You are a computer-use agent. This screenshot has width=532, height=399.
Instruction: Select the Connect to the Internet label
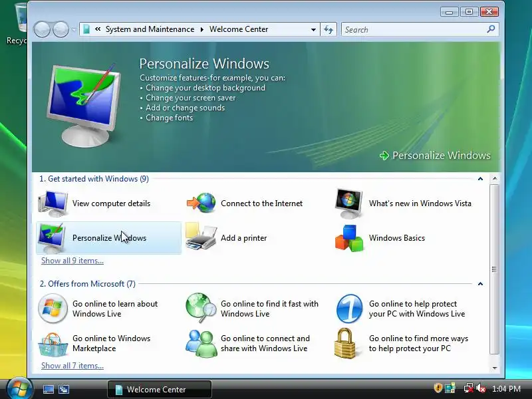coord(261,203)
